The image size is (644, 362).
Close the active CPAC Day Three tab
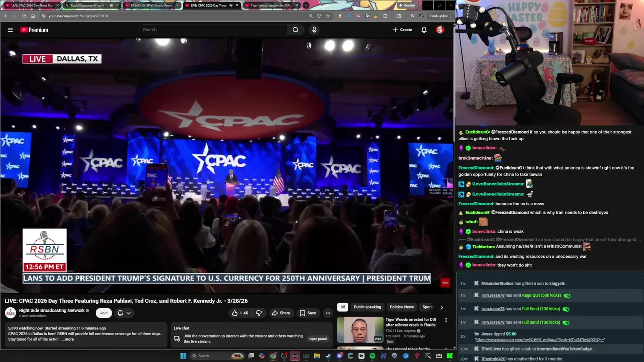[x=237, y=5]
